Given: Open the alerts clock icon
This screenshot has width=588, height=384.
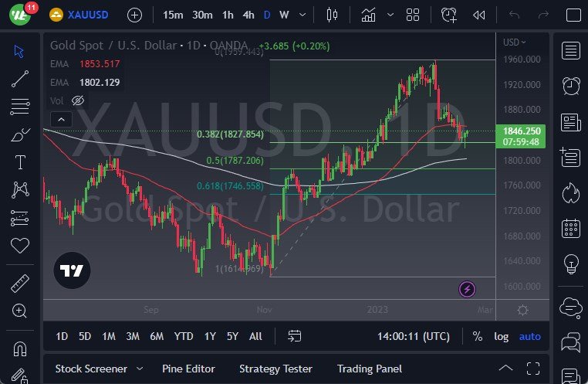Looking at the screenshot, I should point(571,86).
